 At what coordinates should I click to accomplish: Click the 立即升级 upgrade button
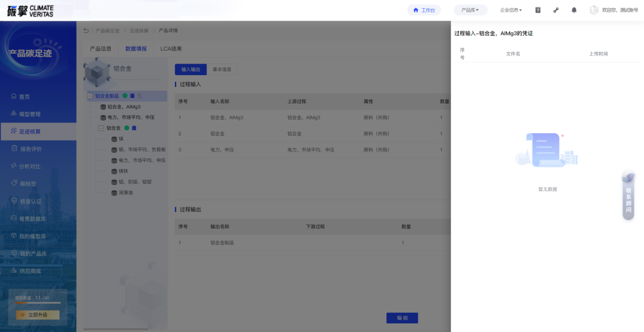38,315
